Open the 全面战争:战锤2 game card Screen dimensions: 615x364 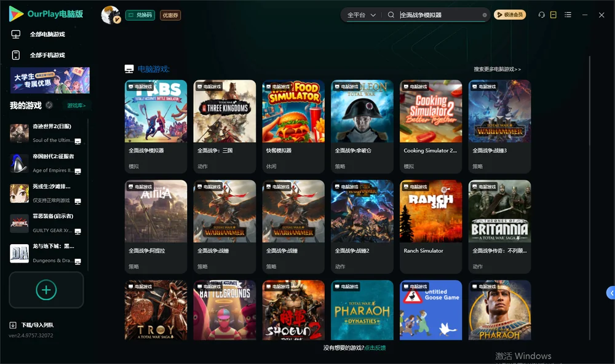coord(362,227)
